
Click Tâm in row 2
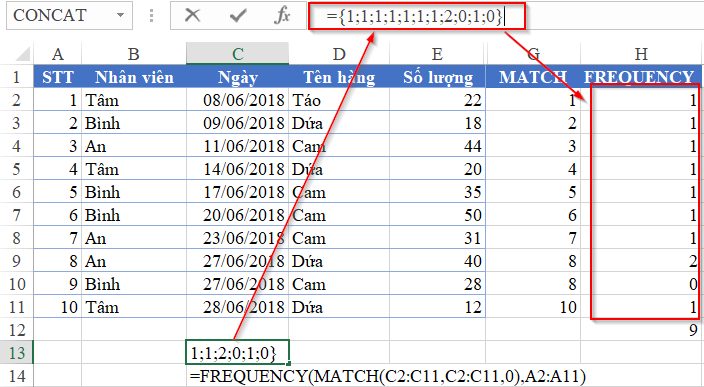click(134, 100)
